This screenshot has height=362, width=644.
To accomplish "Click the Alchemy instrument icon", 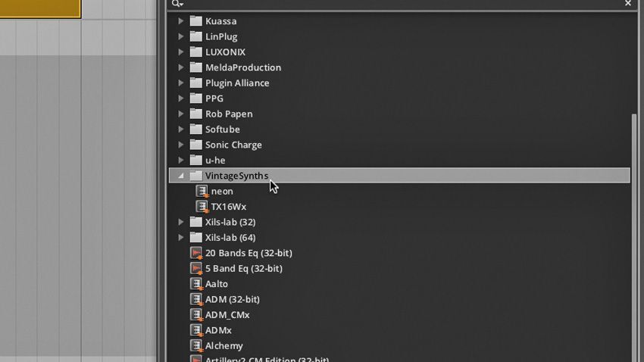I will click(196, 346).
